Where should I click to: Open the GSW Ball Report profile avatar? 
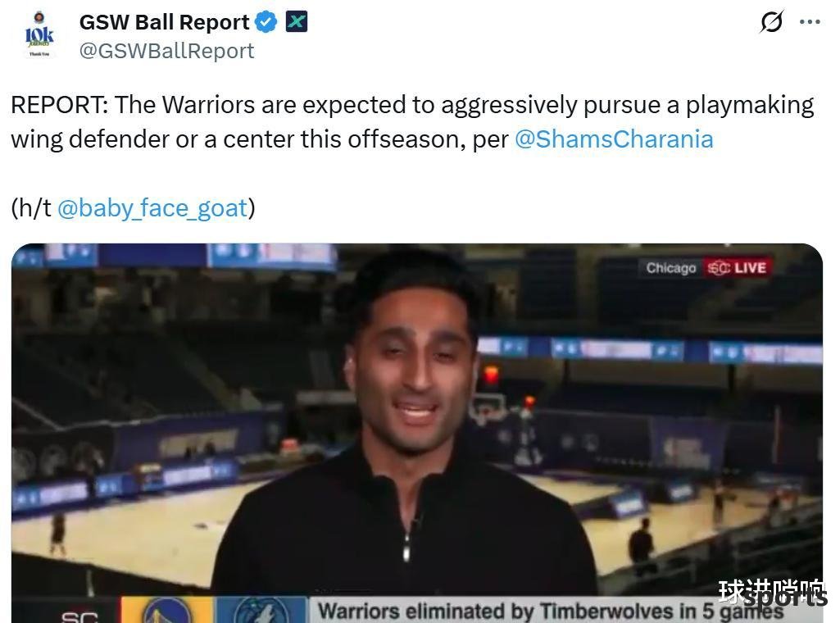pos(39,34)
